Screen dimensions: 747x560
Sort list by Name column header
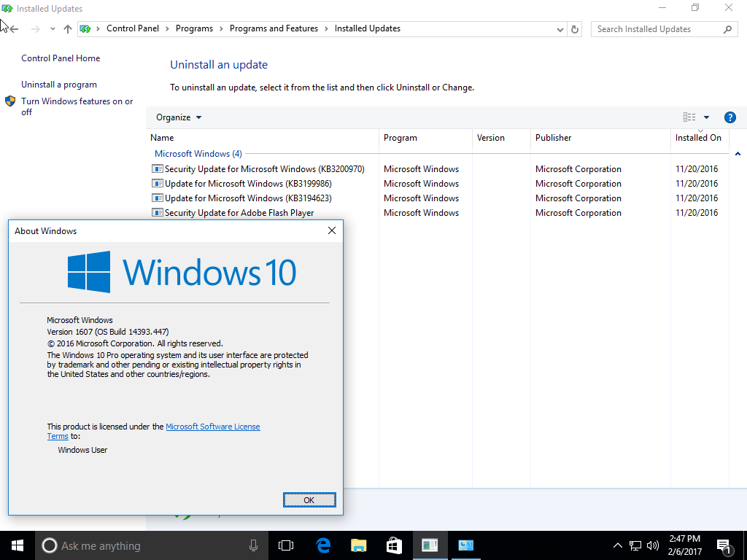(x=263, y=138)
